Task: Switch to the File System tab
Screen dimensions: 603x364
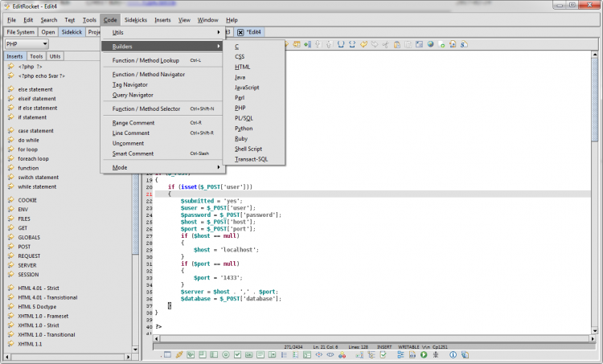Action: coord(20,32)
